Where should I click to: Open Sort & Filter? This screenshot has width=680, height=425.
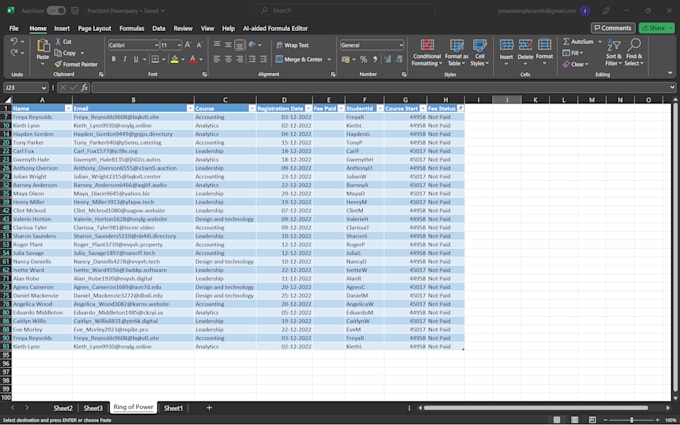[x=614, y=52]
